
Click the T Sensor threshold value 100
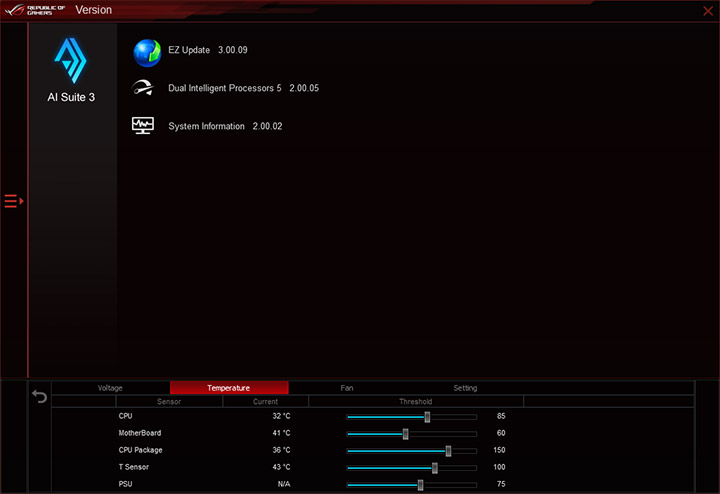(x=499, y=467)
